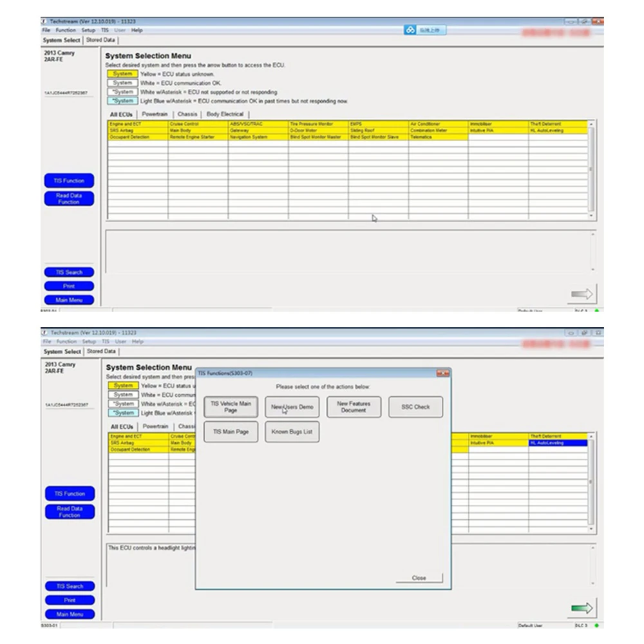This screenshot has height=644, width=644.
Task: Open TIS menu in upper screenshot
Action: [x=105, y=30]
